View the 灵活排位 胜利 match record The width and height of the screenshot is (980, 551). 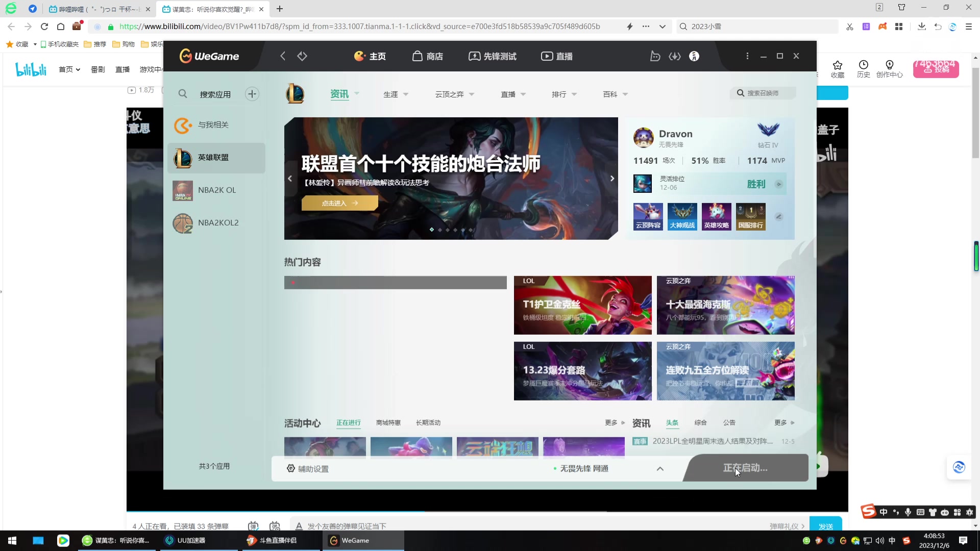pos(709,184)
